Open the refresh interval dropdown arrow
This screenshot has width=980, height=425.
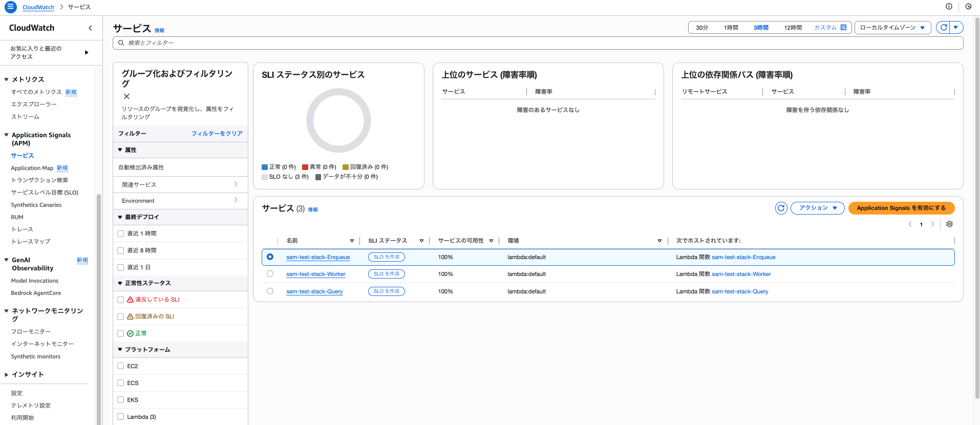pyautogui.click(x=956, y=28)
